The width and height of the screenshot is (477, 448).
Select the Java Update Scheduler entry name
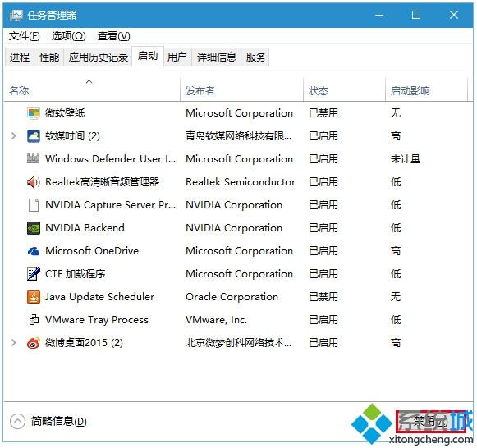[100, 297]
